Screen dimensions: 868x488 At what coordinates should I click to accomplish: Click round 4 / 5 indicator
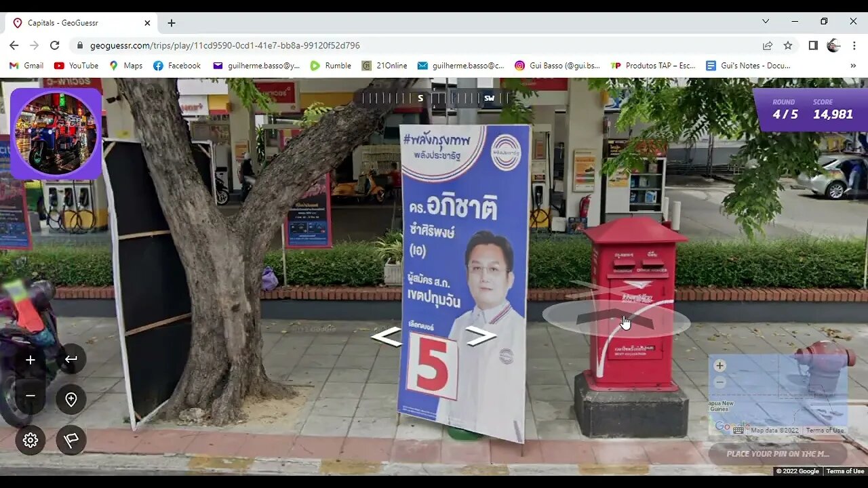(x=785, y=110)
